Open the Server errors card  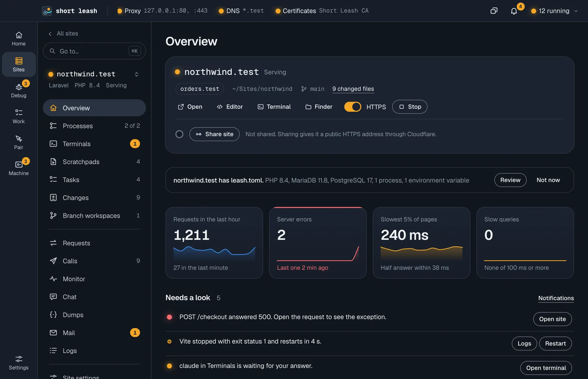(x=318, y=243)
